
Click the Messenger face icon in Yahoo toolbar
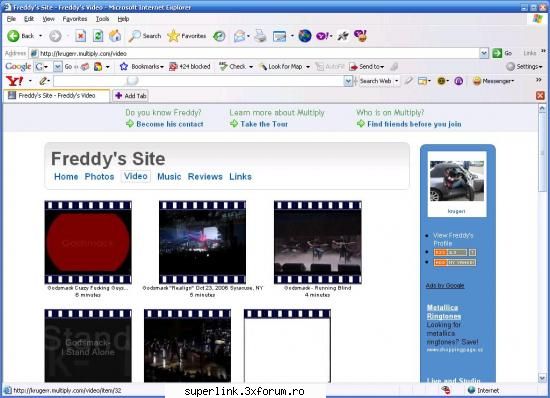click(477, 81)
